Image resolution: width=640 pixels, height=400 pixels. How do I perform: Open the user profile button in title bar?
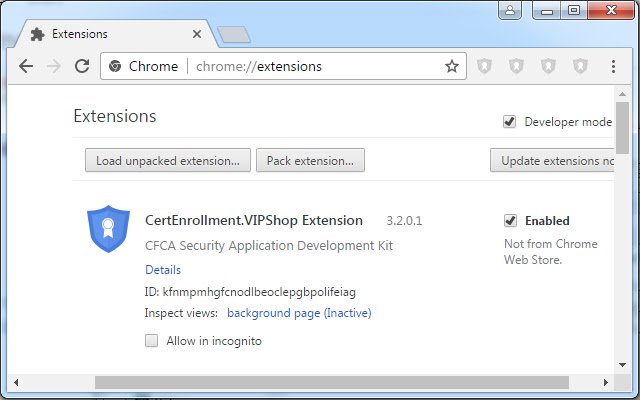click(510, 10)
